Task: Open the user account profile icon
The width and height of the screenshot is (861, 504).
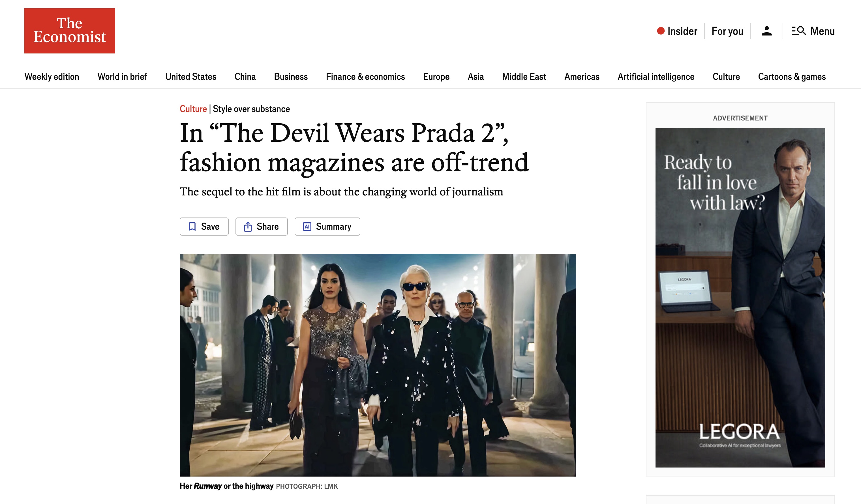Action: 766,31
